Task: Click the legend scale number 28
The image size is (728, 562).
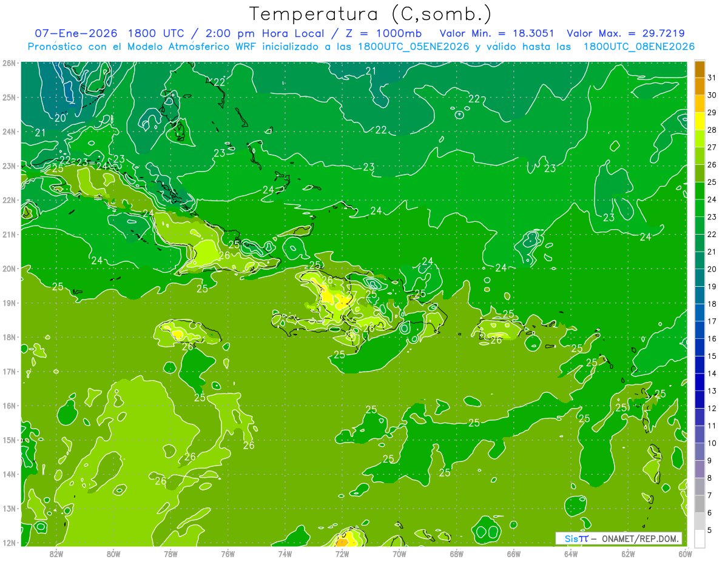Action: pos(712,130)
